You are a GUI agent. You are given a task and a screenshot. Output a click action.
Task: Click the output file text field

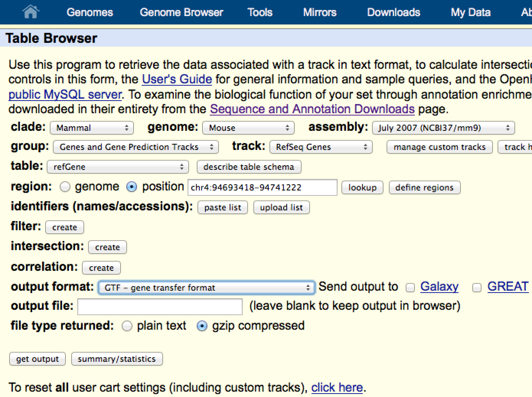[x=160, y=307]
